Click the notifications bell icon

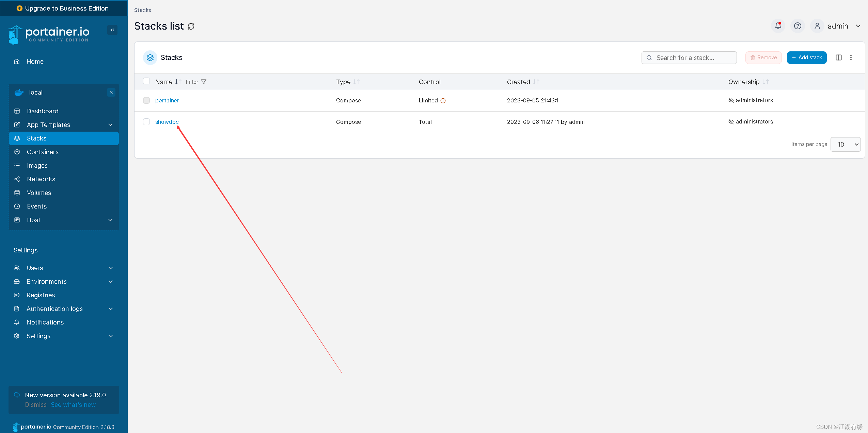[778, 26]
